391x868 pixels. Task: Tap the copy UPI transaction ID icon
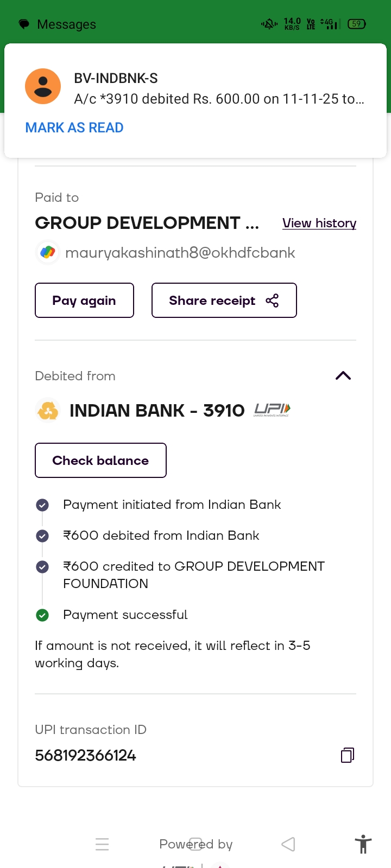(348, 755)
